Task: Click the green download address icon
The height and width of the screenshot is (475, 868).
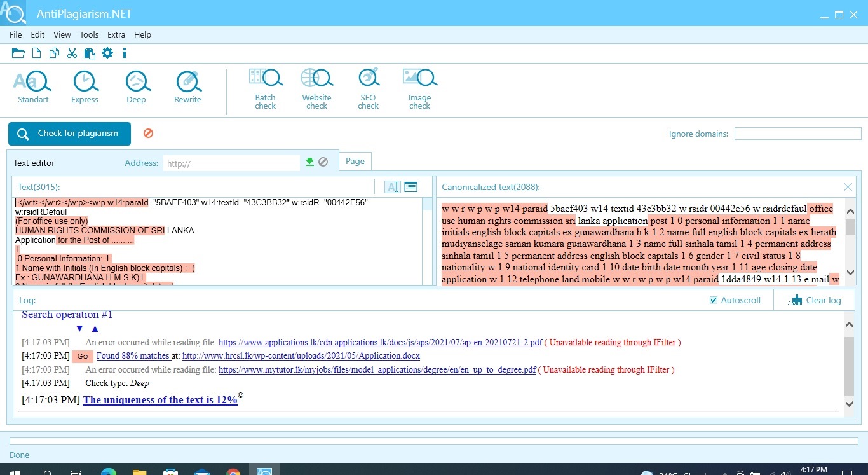Action: coord(309,162)
